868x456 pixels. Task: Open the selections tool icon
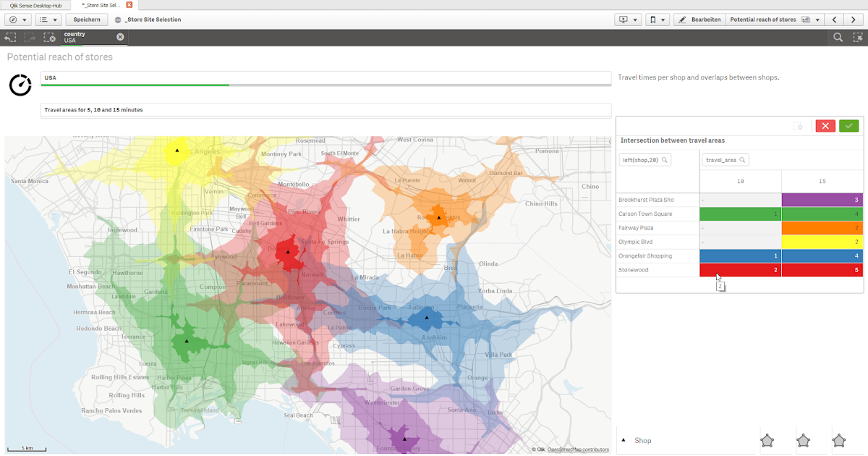coord(857,37)
